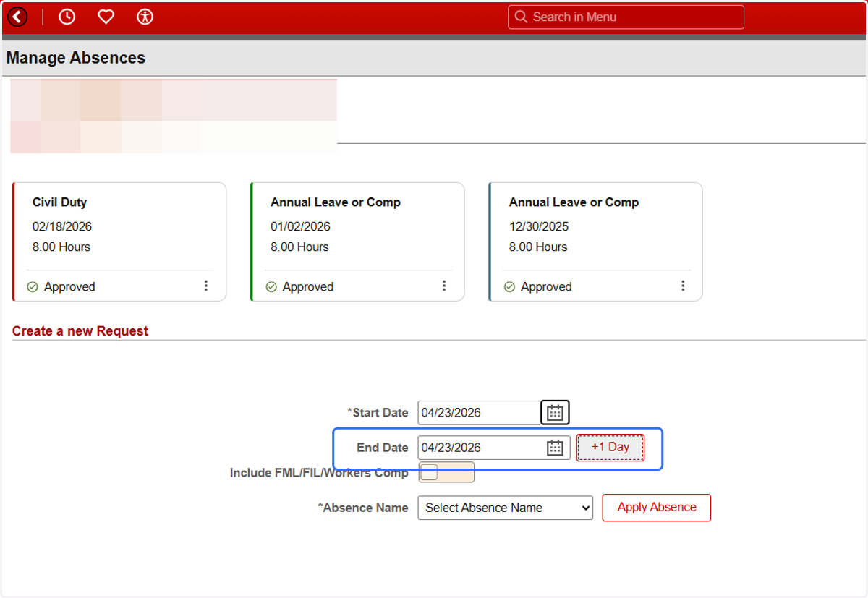Toggle Include FML/FIL/Workers Comp switch
Screen dimensions: 868x598
point(446,472)
